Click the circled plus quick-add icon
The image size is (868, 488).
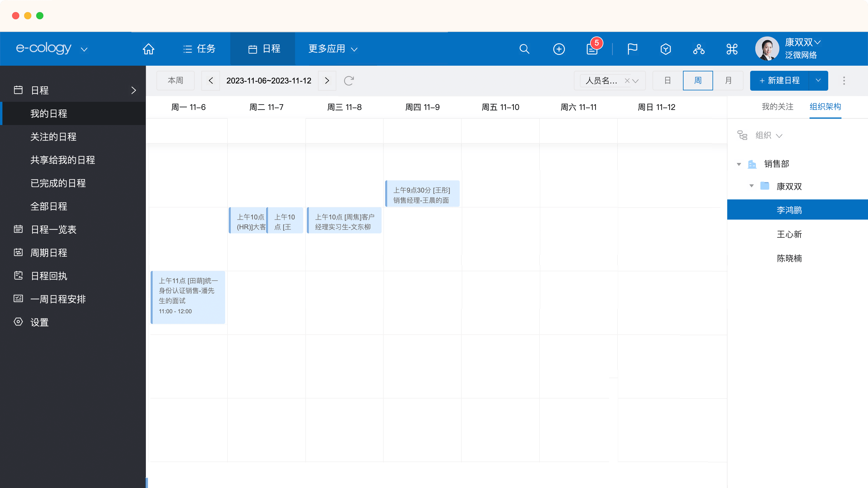559,49
